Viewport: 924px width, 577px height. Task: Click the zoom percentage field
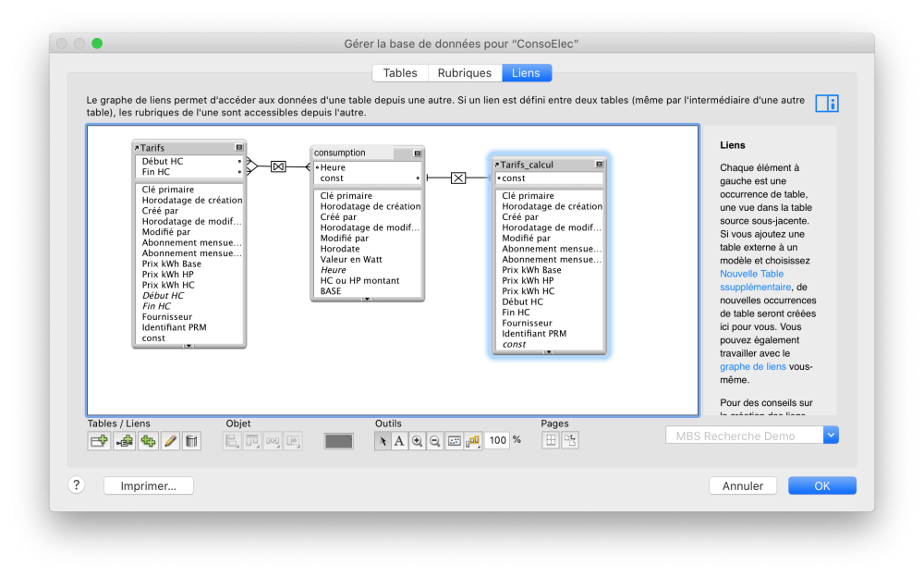(497, 441)
